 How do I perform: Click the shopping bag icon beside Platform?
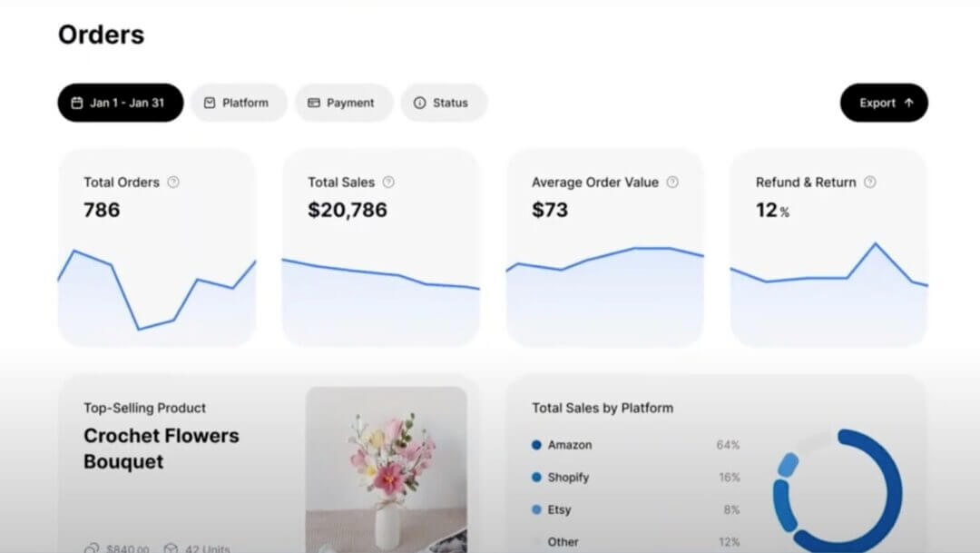pyautogui.click(x=210, y=103)
